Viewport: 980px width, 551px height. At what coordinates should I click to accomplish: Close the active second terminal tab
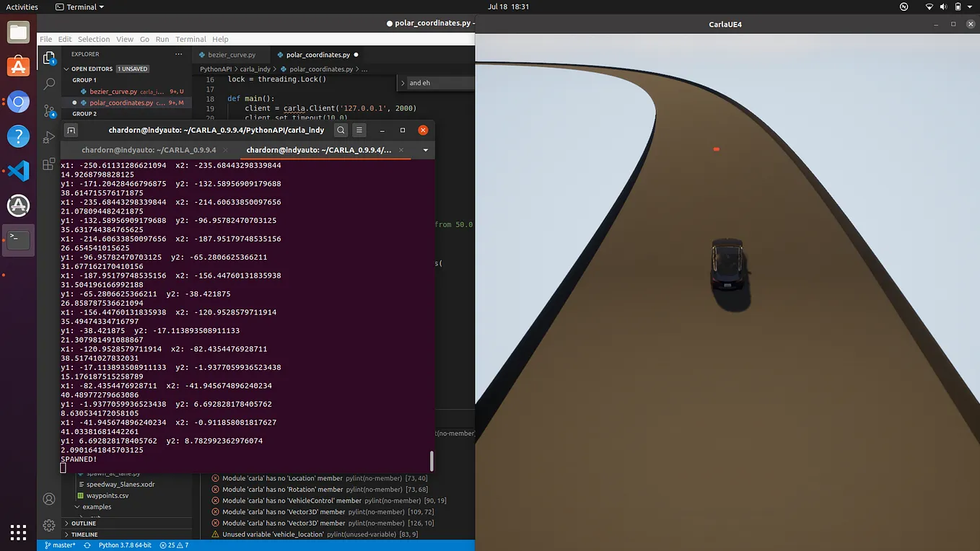pos(402,150)
